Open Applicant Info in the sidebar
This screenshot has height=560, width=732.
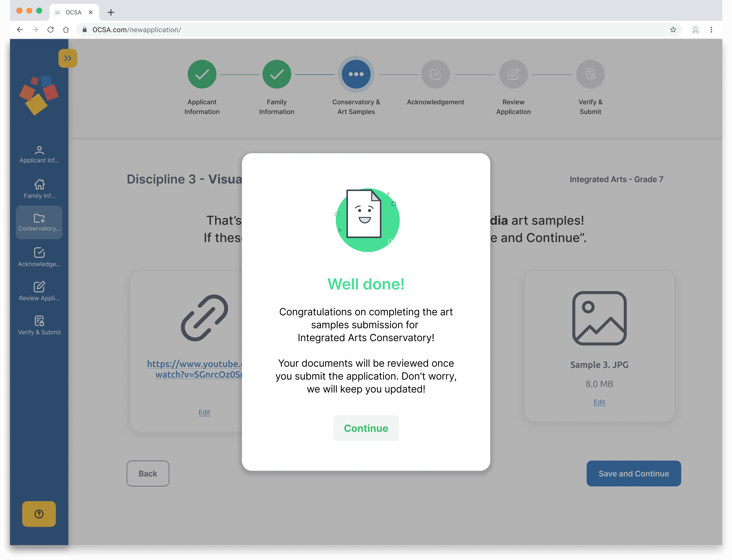tap(39, 155)
